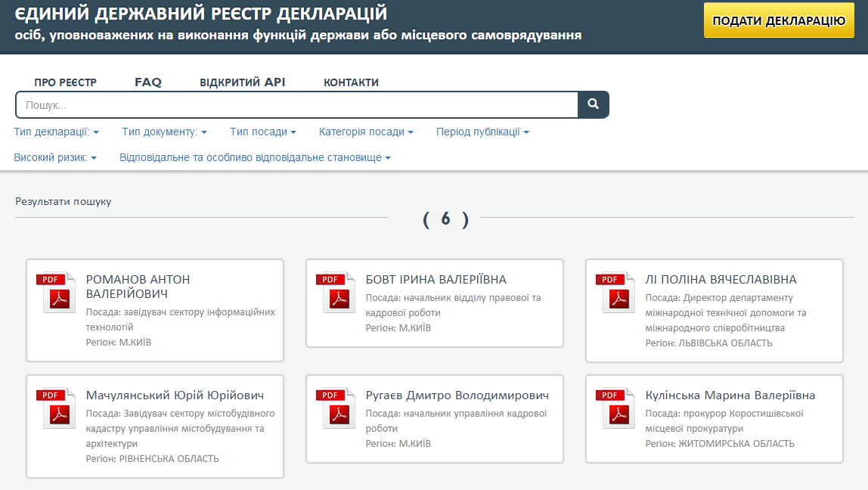868x490 pixels.
Task: Open Мачулянський Юрій Юрійович's PDF file
Action: pos(57,406)
